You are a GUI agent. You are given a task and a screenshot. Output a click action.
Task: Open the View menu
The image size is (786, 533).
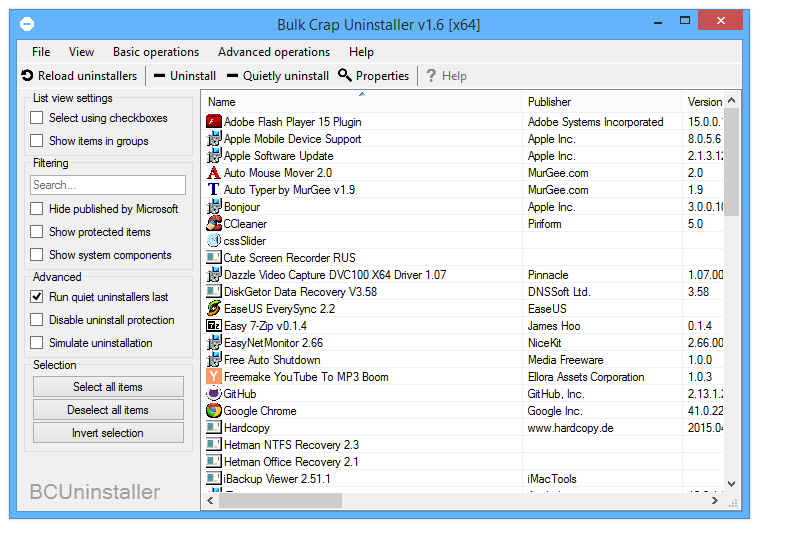pos(81,52)
